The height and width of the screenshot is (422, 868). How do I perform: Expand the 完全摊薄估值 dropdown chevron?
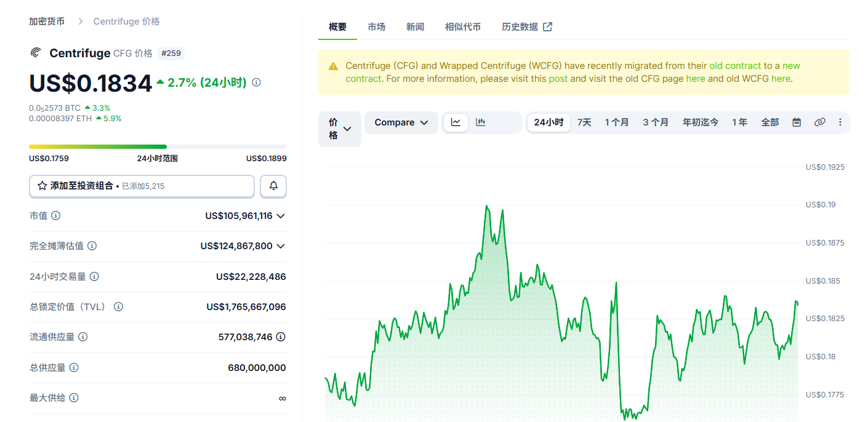281,246
